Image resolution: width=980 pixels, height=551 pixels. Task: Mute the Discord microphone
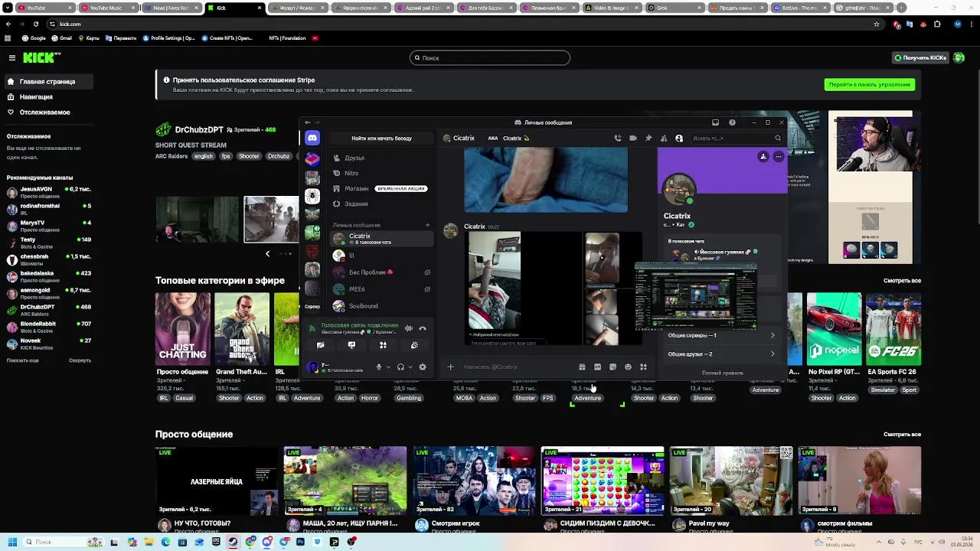[378, 367]
